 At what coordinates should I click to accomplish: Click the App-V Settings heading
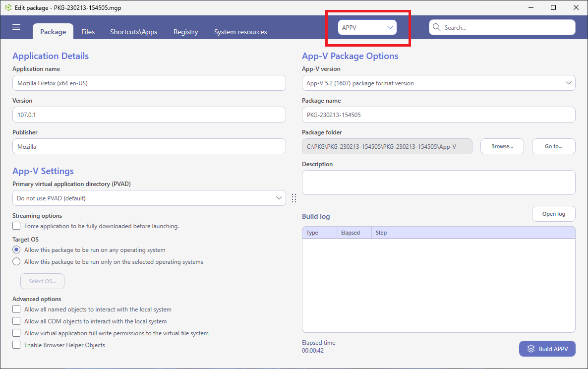(x=43, y=171)
